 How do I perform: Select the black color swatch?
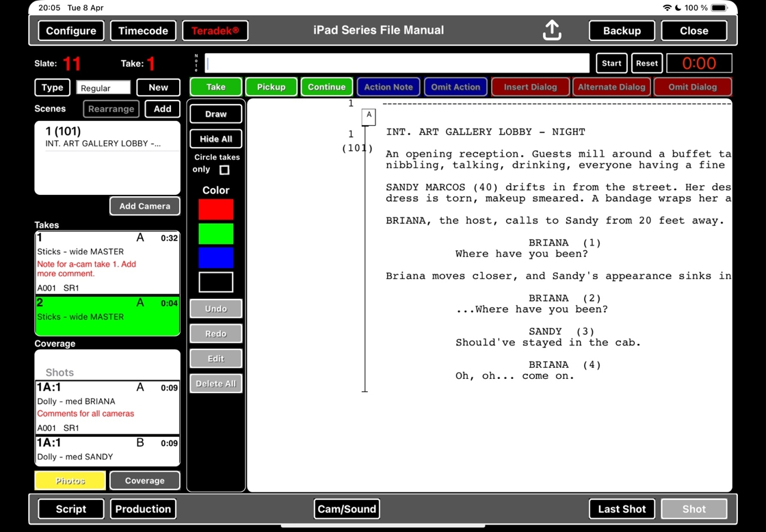click(215, 282)
